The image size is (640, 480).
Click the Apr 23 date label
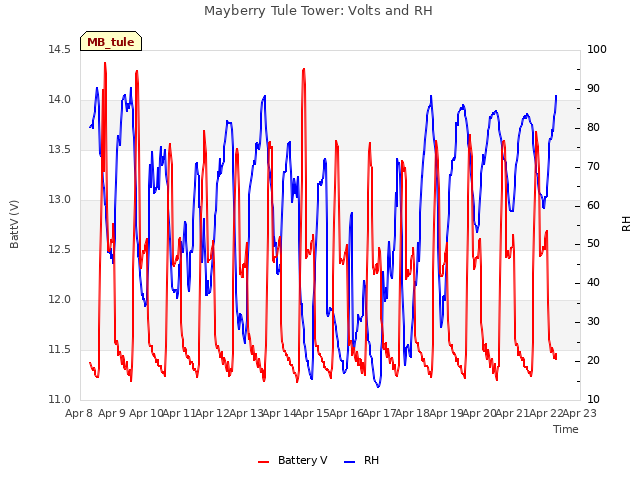point(580,413)
